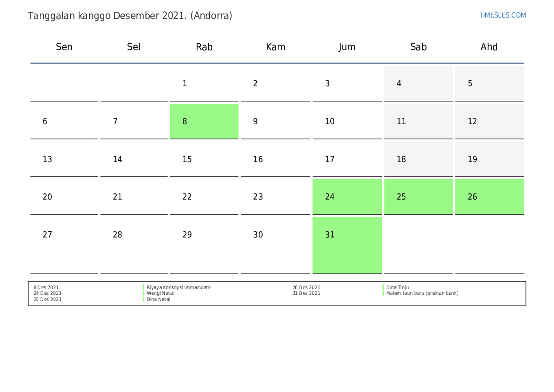Click day 30 in the calendar
Image resolution: width=554 pixels, height=392 pixels.
point(276,246)
